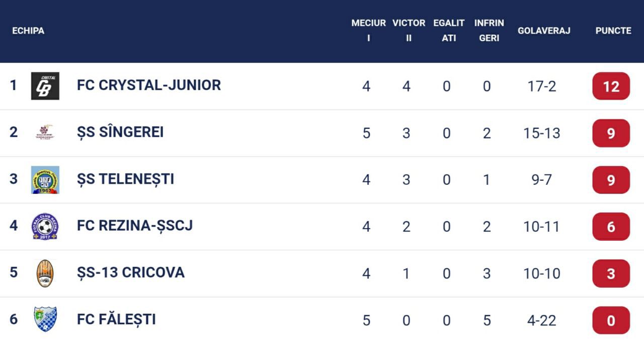
Task: Click the ȘS Sîngerei team logo
Action: point(45,132)
